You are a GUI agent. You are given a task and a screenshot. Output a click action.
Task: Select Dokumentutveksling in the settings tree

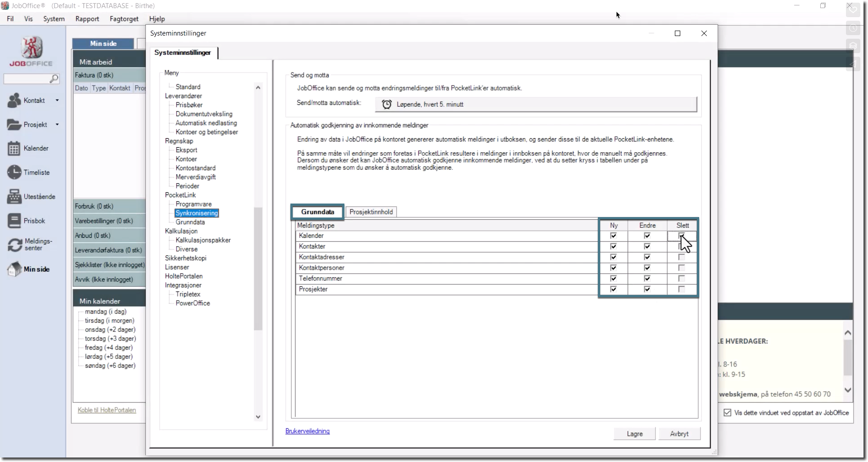tap(204, 114)
